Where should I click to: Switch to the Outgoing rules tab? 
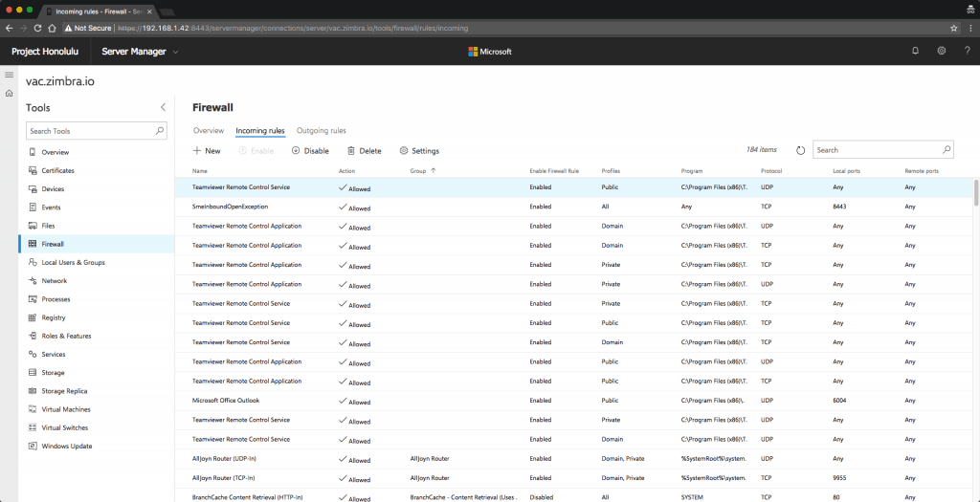[x=322, y=130]
